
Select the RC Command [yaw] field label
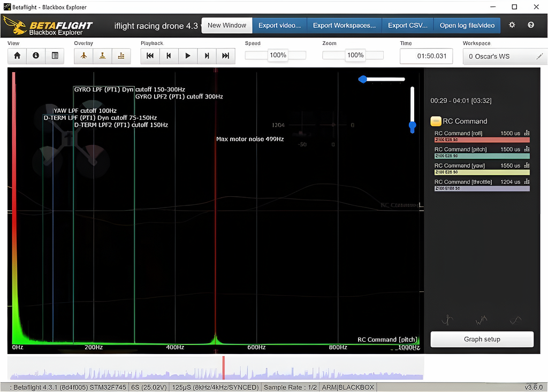pyautogui.click(x=460, y=166)
